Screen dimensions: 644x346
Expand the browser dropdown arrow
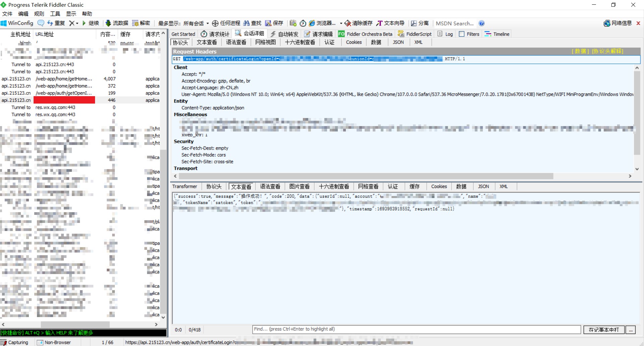tap(341, 24)
